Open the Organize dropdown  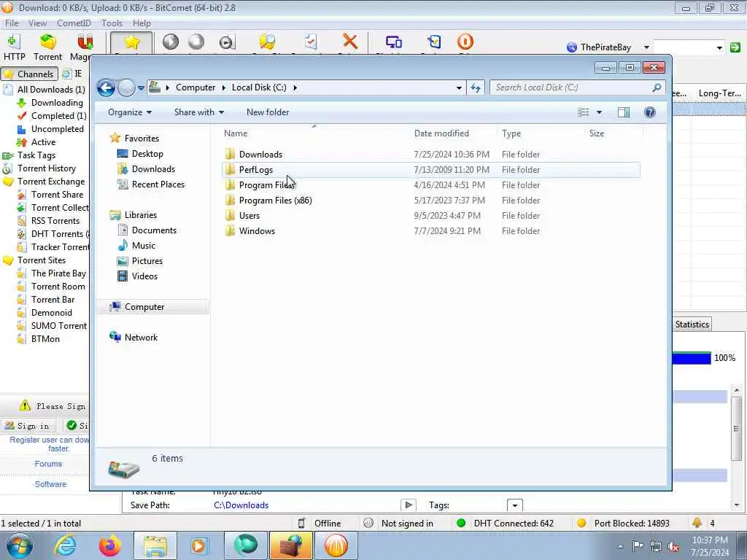pyautogui.click(x=130, y=112)
